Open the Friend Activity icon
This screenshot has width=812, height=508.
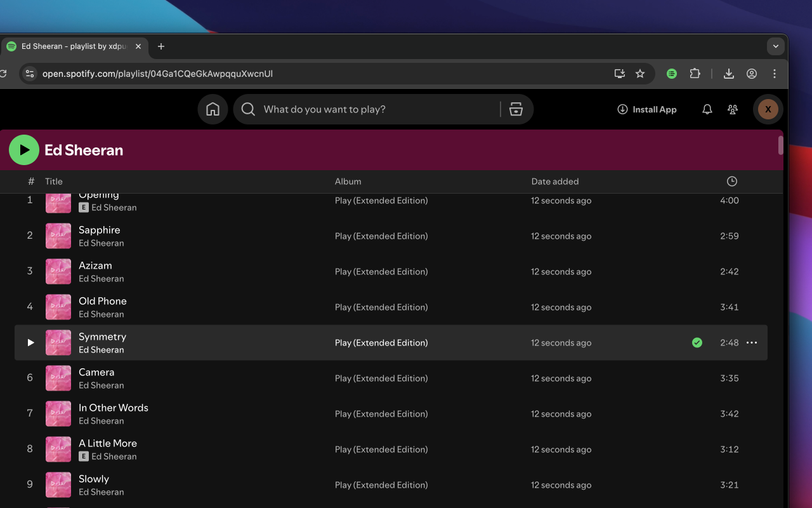click(x=733, y=109)
